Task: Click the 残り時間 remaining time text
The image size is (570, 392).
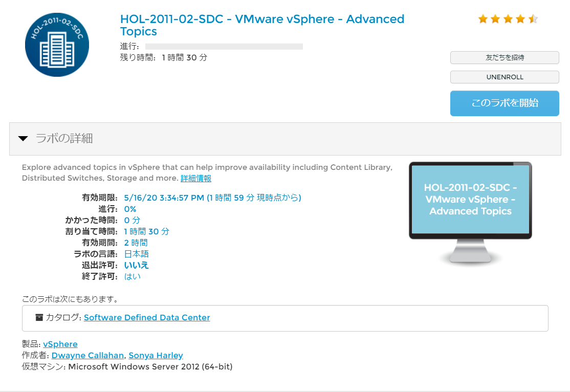Action: 164,57
